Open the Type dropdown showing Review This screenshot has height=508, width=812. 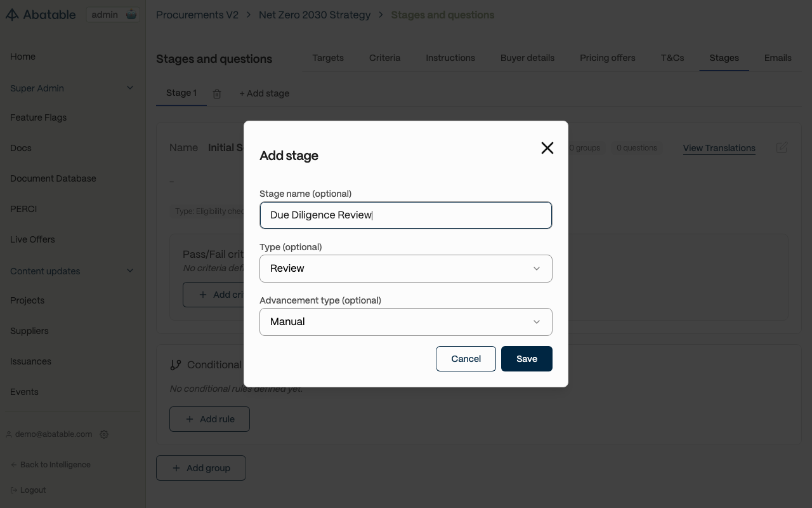406,269
